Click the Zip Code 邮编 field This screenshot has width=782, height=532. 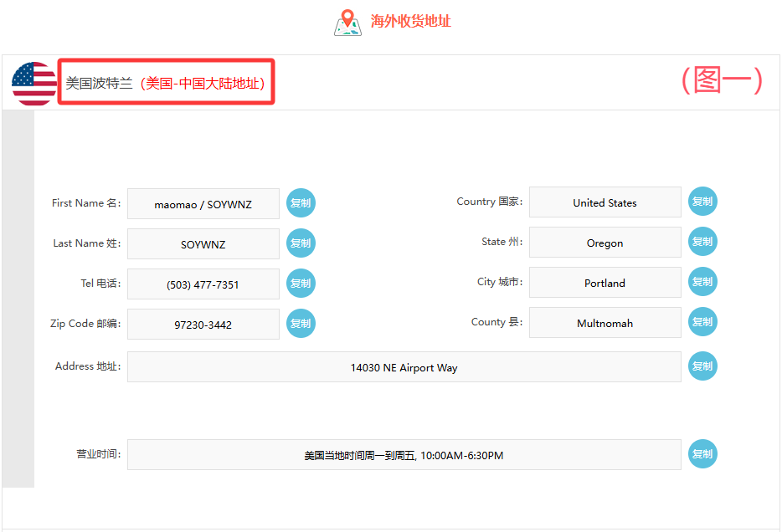(203, 325)
